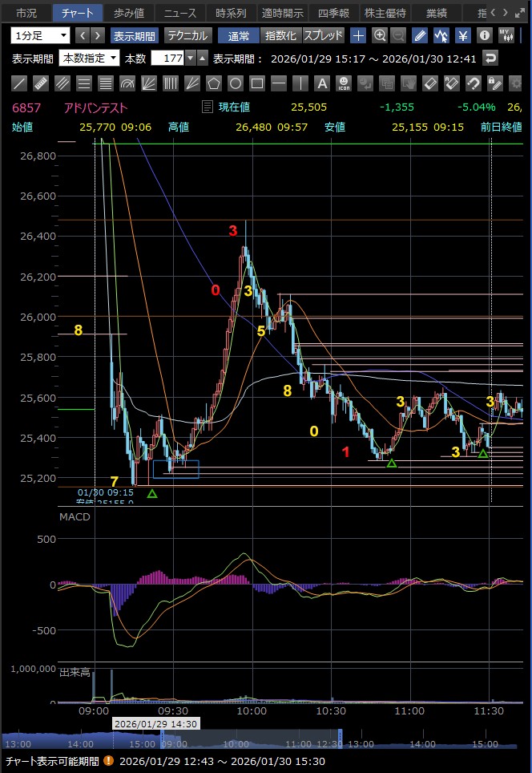Click the 表示期間 button
Screen dimensions: 532x773
click(134, 35)
